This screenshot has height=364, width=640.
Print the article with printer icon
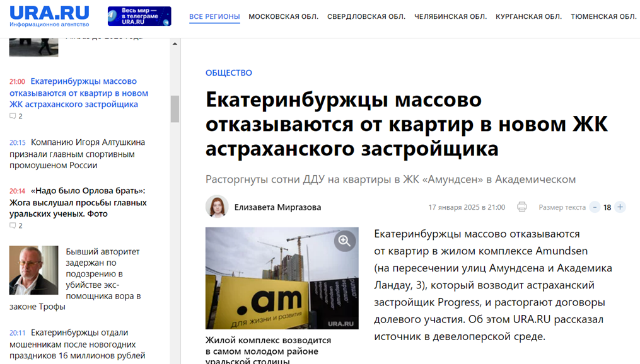coord(521,207)
